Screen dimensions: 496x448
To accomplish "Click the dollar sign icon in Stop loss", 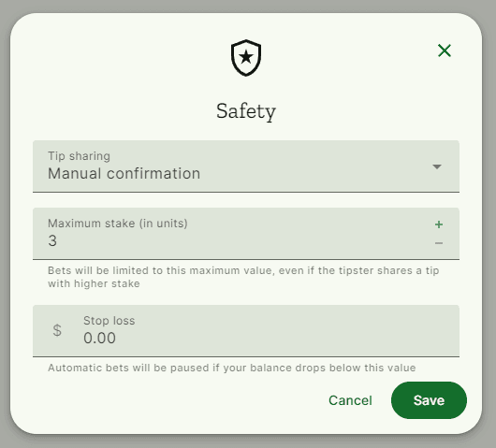I will click(x=57, y=330).
